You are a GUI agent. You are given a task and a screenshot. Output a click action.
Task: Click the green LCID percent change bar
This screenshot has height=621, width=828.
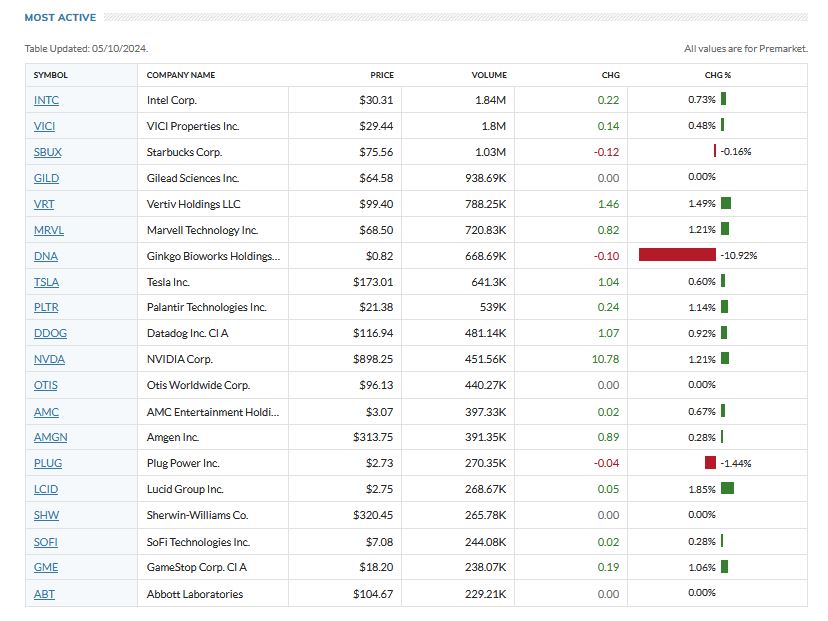coord(727,489)
